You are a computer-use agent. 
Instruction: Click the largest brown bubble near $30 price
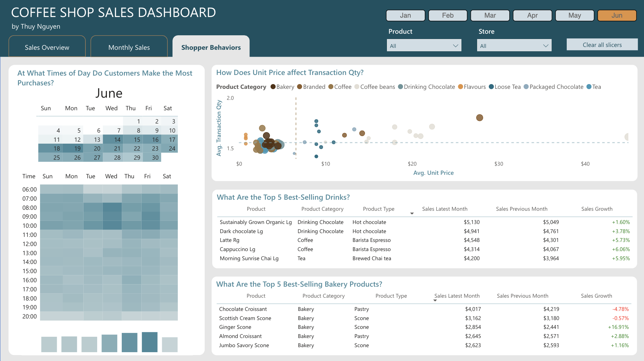pyautogui.click(x=479, y=117)
